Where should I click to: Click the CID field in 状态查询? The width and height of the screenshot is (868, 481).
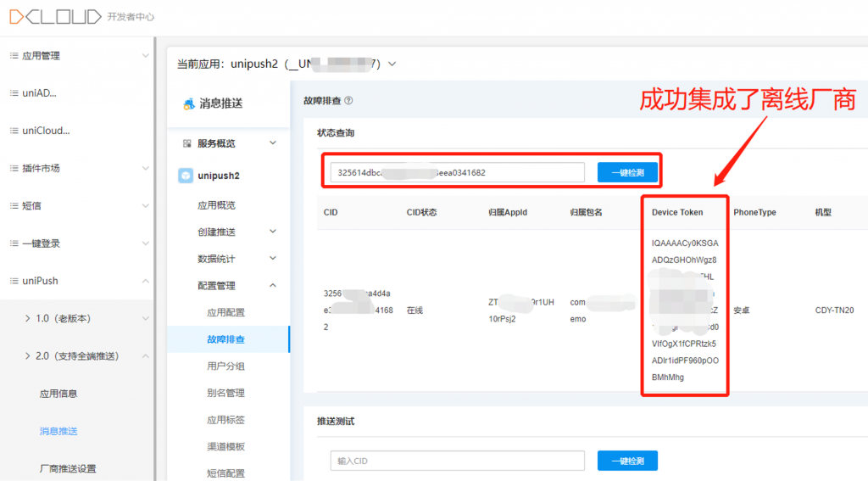pyautogui.click(x=457, y=172)
